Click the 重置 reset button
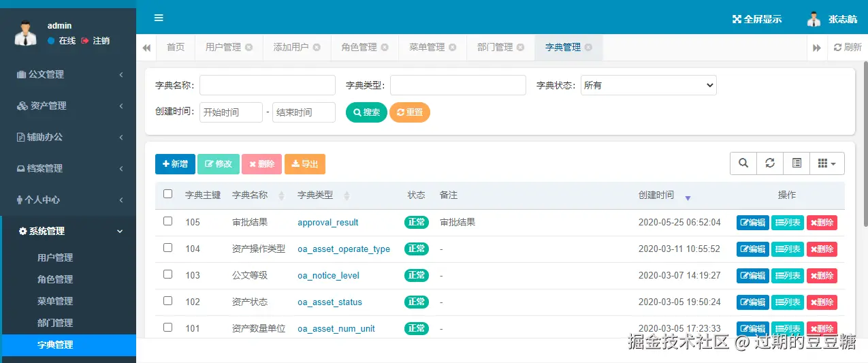Image resolution: width=868 pixels, height=363 pixels. 410,112
